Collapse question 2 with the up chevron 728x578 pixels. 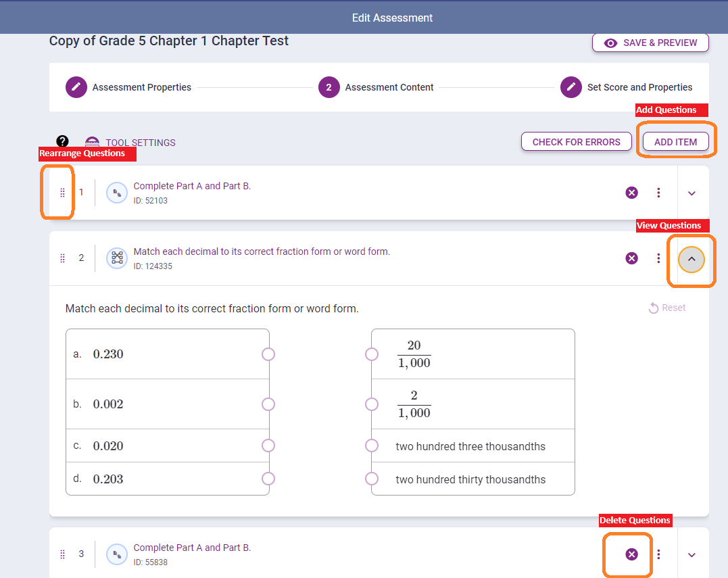coord(691,259)
